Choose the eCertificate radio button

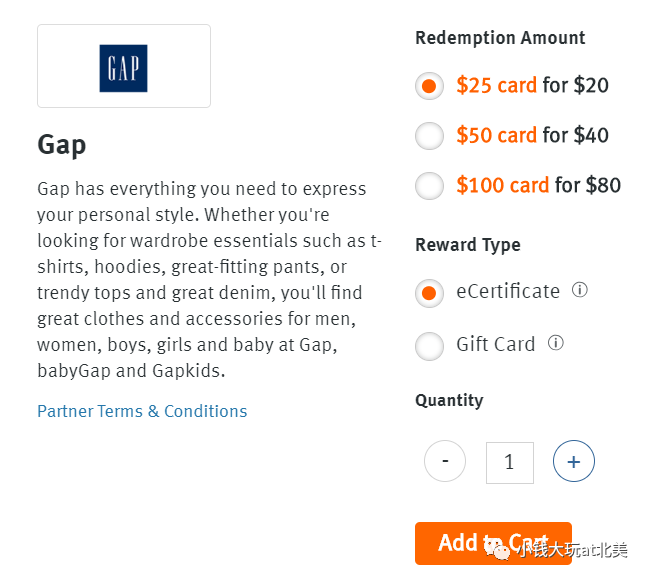[x=429, y=293]
